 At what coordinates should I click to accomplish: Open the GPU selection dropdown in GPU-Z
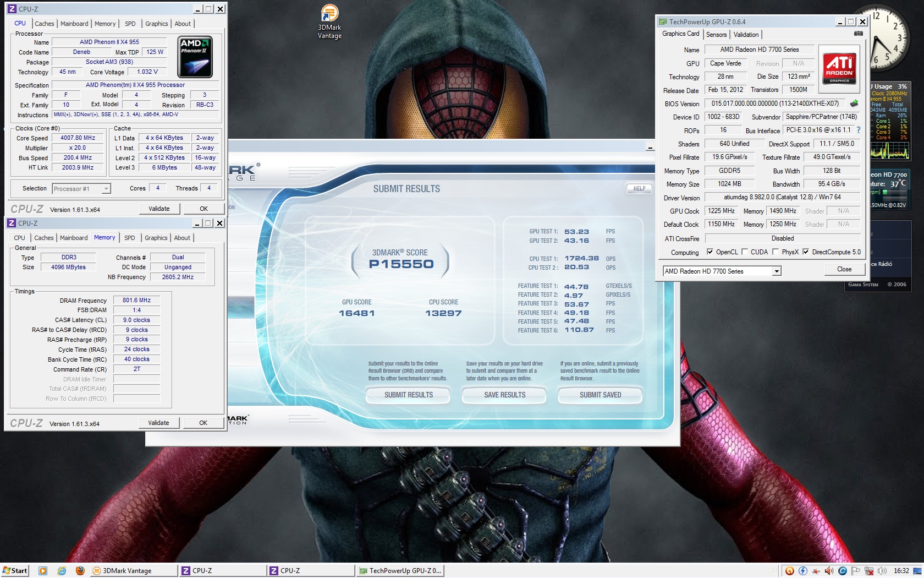[x=777, y=271]
